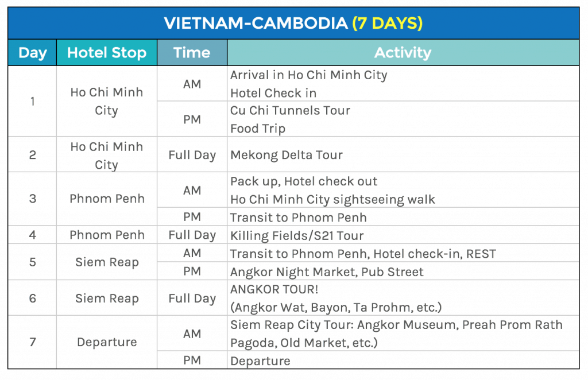The image size is (588, 380).
Task: Select the Hotel Stop column header
Action: coord(107,53)
